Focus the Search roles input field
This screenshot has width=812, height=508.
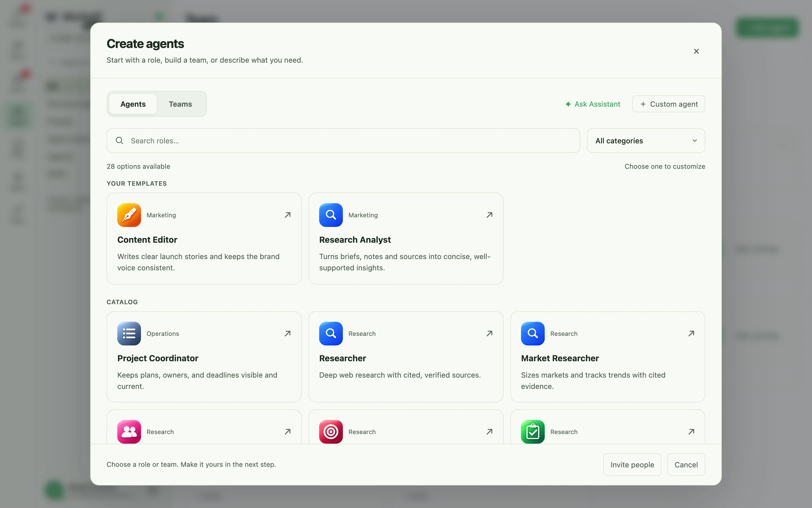tap(343, 141)
